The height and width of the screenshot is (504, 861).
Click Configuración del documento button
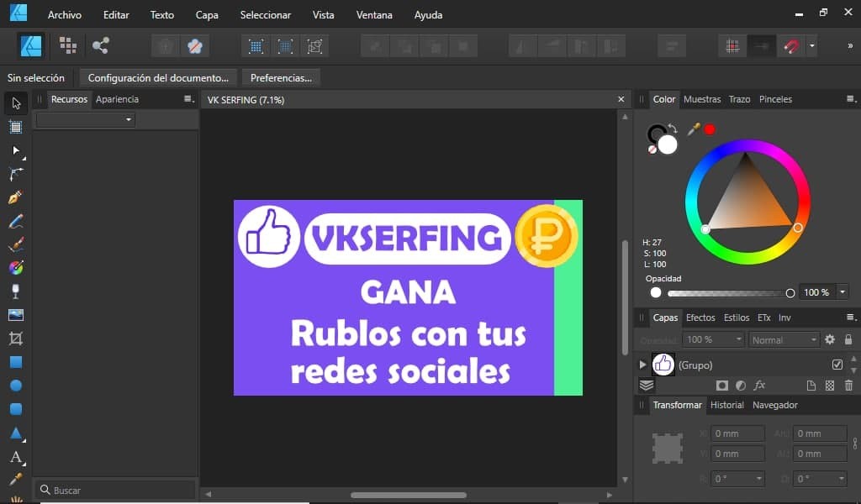(x=158, y=78)
